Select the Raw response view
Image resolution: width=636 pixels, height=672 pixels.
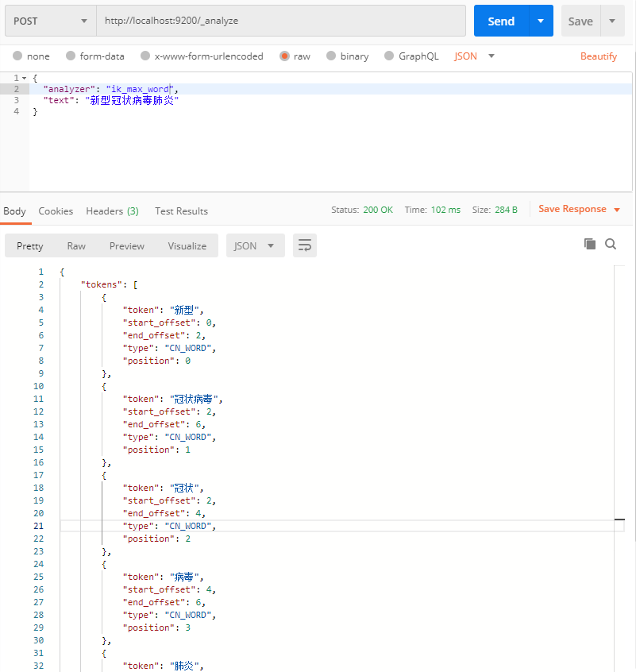[76, 246]
